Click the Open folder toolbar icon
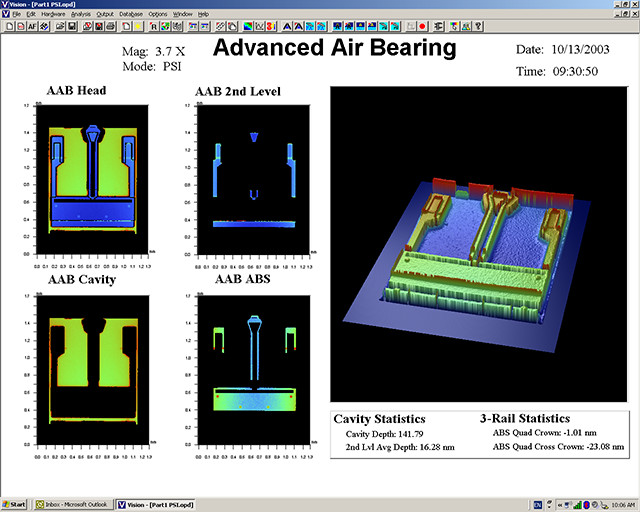The height and width of the screenshot is (512, 640). coord(60,25)
